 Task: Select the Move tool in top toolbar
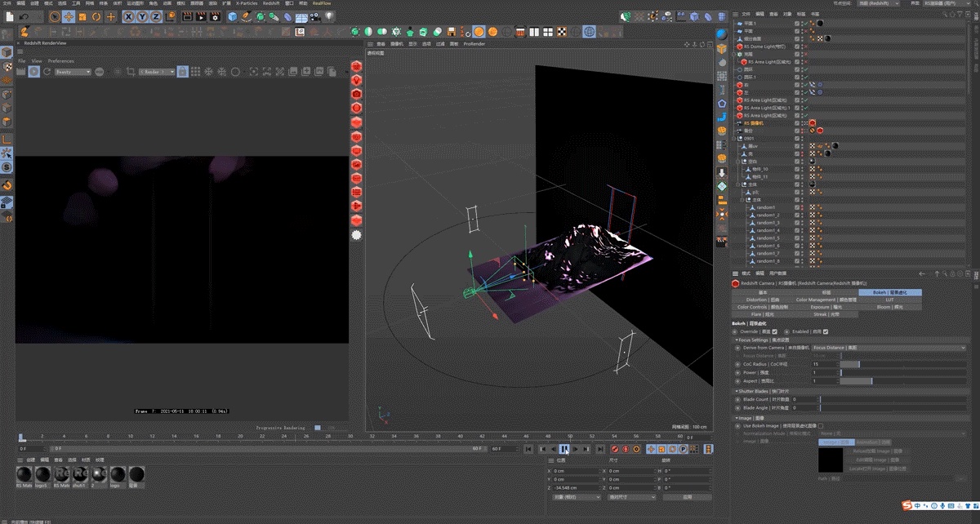tap(69, 16)
